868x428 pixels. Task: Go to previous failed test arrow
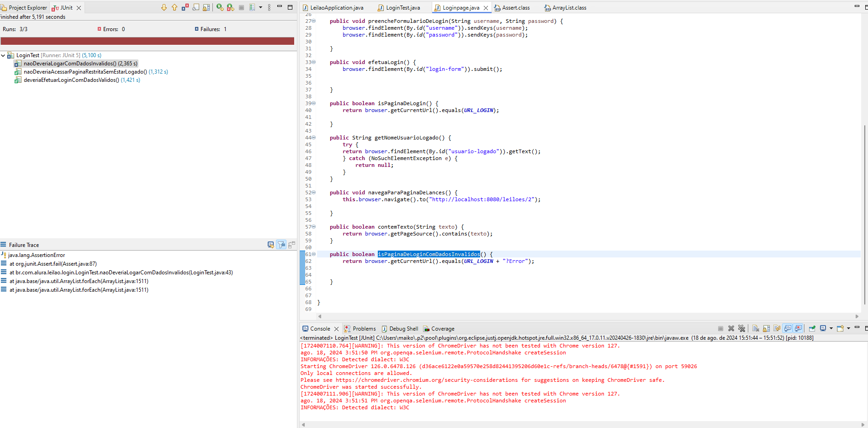coord(175,7)
